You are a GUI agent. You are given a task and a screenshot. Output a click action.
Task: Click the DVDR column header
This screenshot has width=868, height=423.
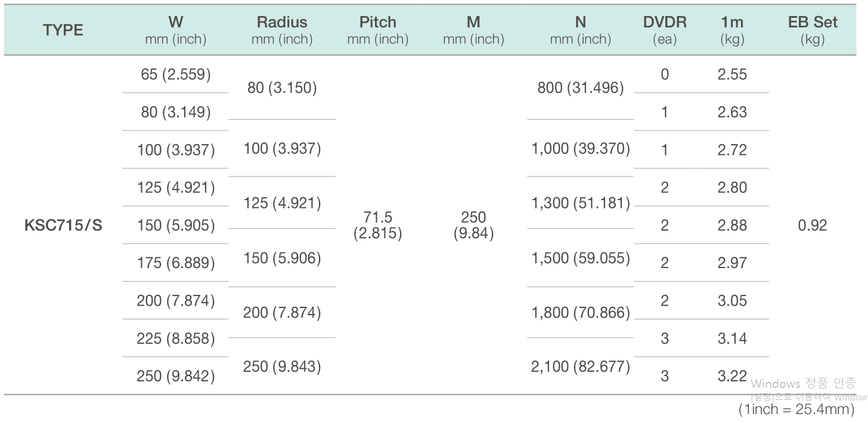click(665, 30)
